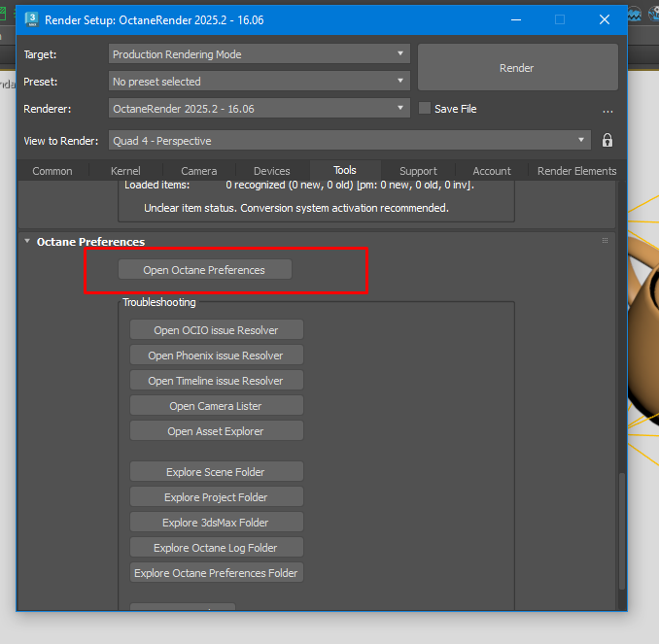The image size is (659, 644).
Task: Click the 'Loaded items:' label
Action: 156,185
